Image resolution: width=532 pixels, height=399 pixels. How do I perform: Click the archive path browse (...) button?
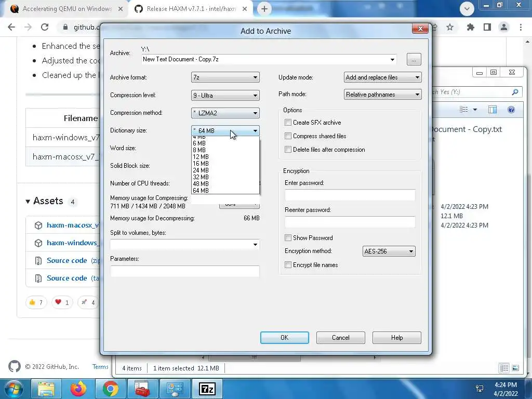tap(414, 60)
